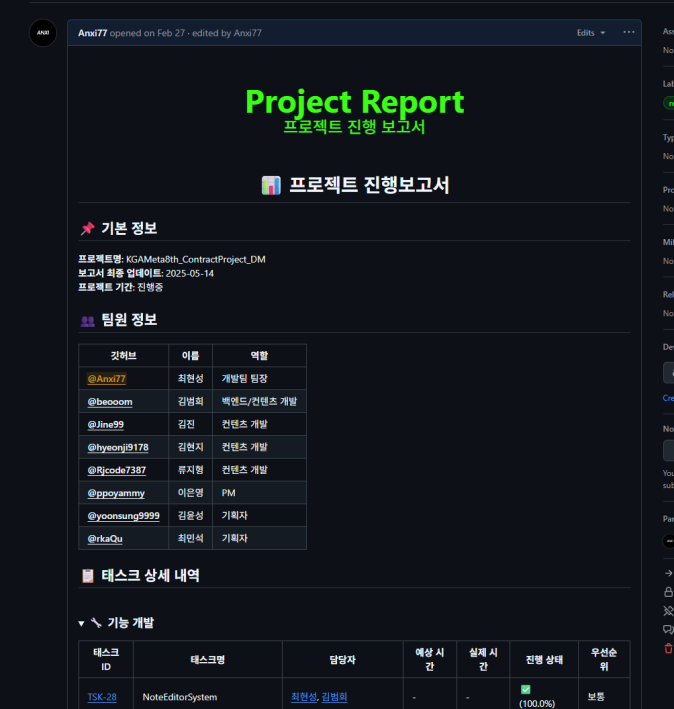The height and width of the screenshot is (709, 674).
Task: Click the 프로젝트 진행 보고서 green subtitle
Action: (x=354, y=127)
